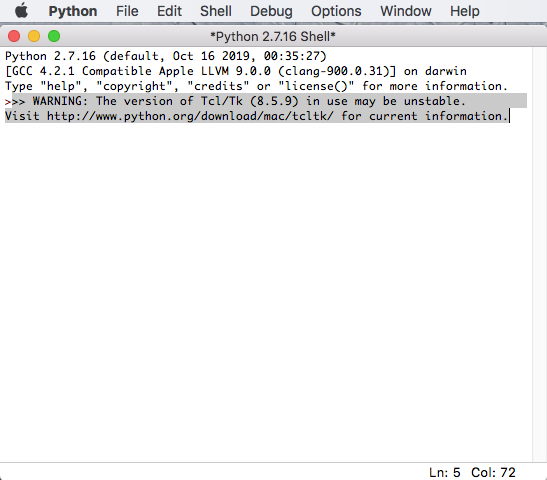
Task: Minimize the Python Shell with yellow button
Action: (34, 36)
